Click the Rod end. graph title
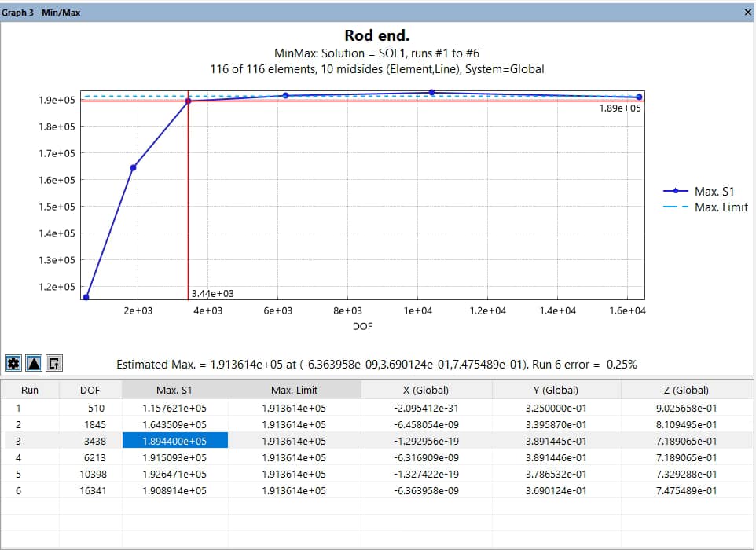This screenshot has height=550, width=756. (377, 35)
